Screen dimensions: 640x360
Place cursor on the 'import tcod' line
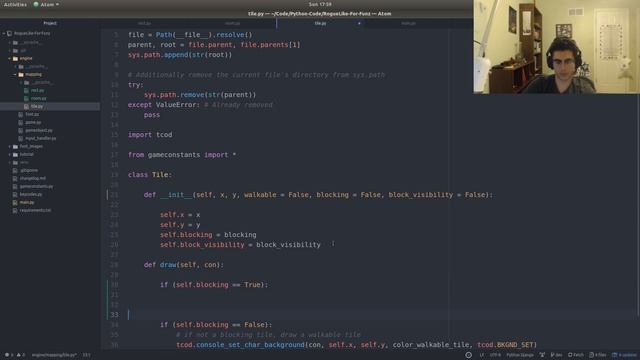150,135
